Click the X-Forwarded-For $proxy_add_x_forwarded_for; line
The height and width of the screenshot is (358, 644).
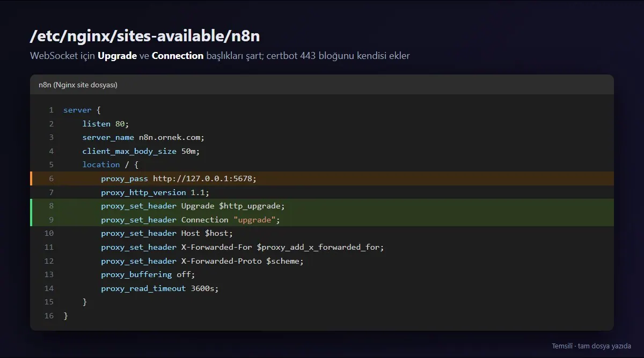322,247
